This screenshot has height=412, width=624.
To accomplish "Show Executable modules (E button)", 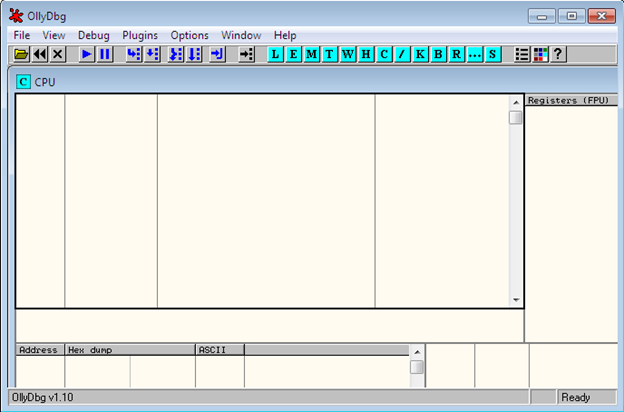I will [294, 54].
